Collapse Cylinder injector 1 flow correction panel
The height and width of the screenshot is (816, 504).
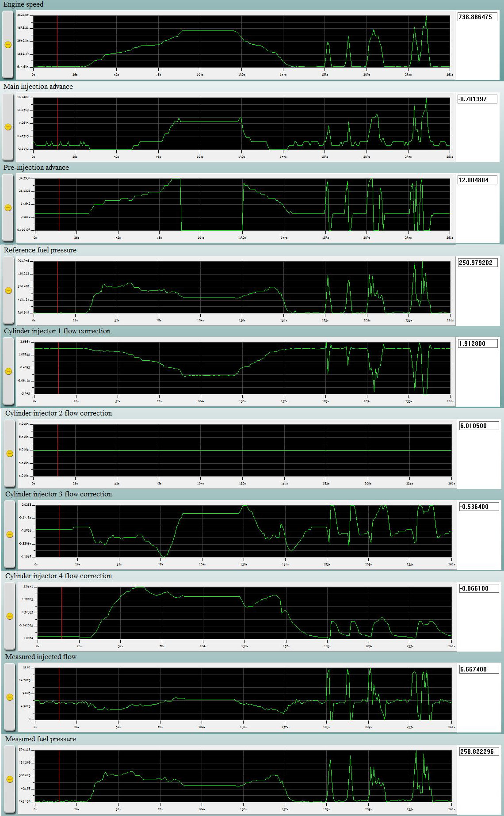8,371
